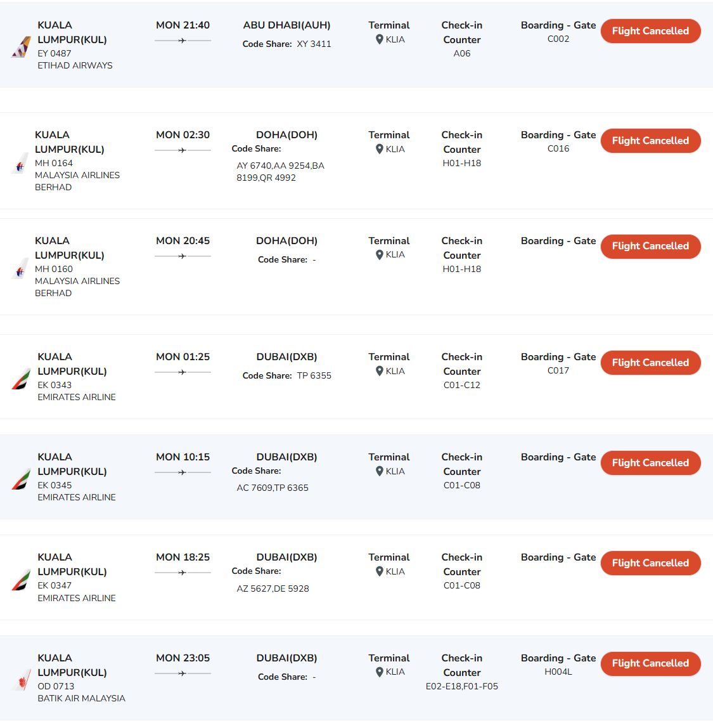The height and width of the screenshot is (728, 713).
Task: Click Flight Cancelled button for EY 0487
Action: pos(650,31)
